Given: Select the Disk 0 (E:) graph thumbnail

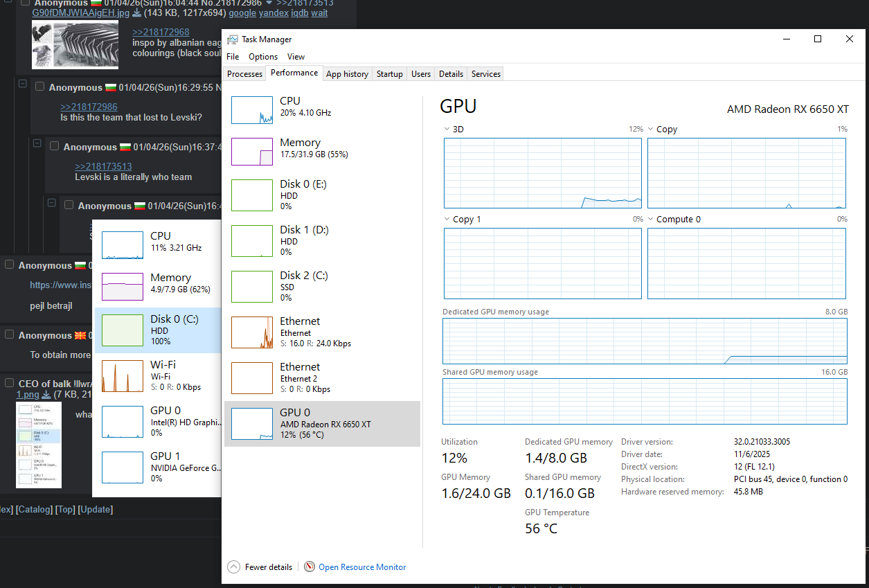Looking at the screenshot, I should point(252,195).
